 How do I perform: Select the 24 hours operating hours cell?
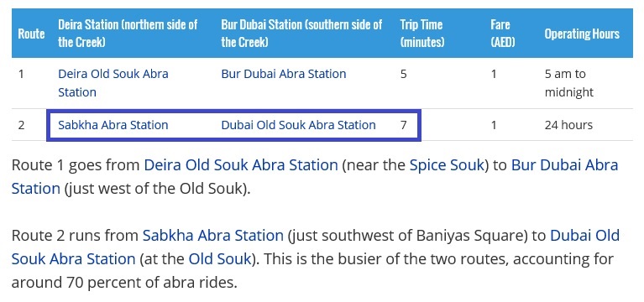pos(568,125)
